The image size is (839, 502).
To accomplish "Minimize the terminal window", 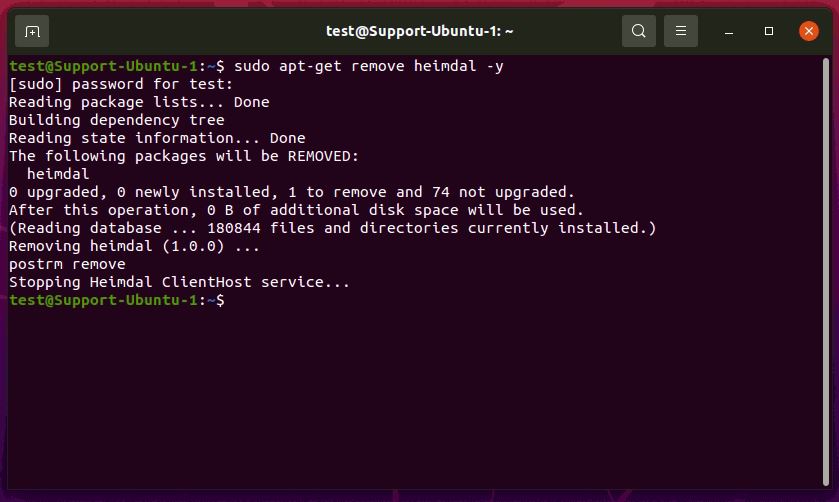I will pos(729,32).
